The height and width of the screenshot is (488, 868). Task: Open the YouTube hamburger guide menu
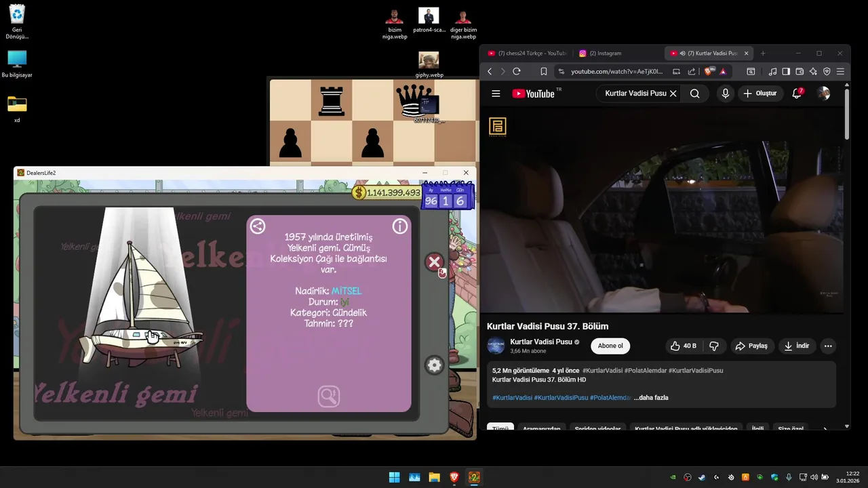496,94
